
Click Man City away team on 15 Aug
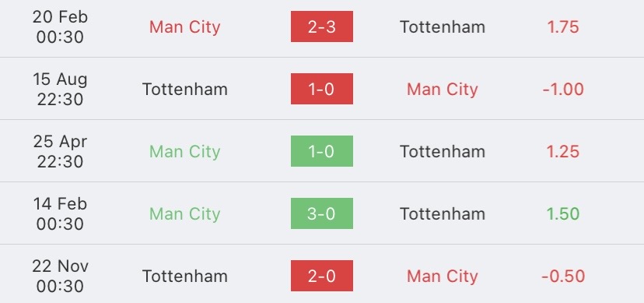(443, 90)
